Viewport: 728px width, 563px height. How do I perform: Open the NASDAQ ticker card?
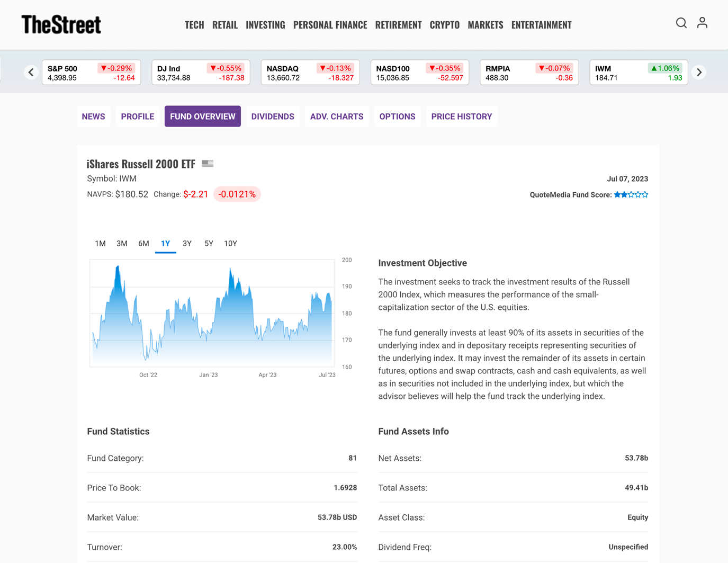point(310,73)
